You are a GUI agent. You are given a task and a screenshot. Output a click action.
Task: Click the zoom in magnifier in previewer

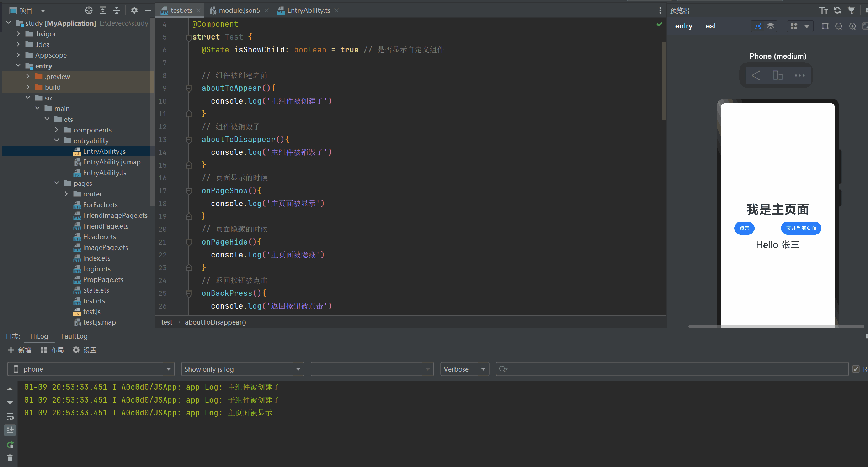pos(852,26)
